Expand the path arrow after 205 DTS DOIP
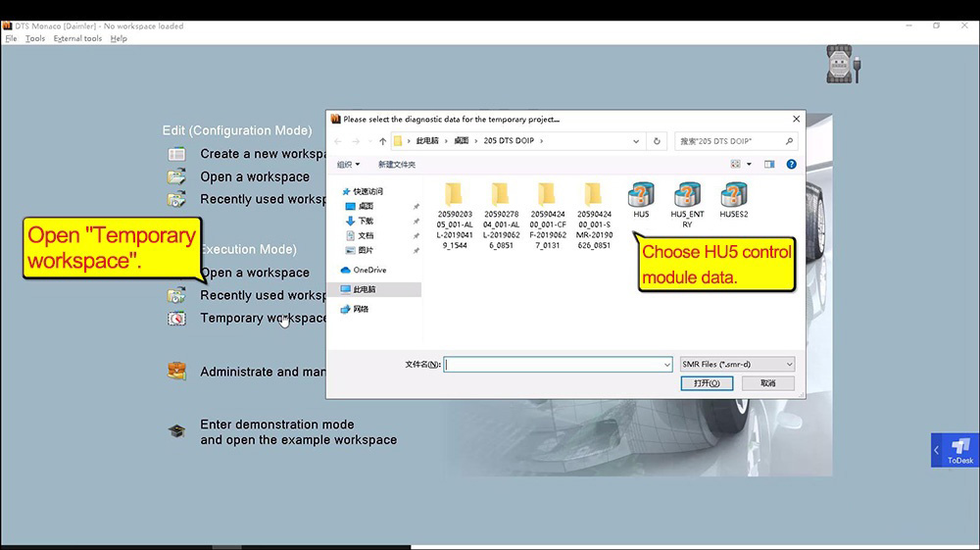 (x=541, y=141)
